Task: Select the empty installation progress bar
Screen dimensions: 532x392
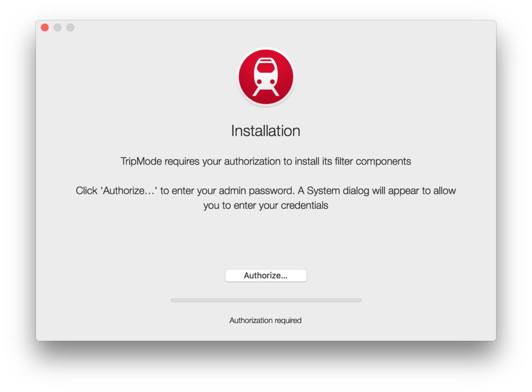Action: pos(265,301)
